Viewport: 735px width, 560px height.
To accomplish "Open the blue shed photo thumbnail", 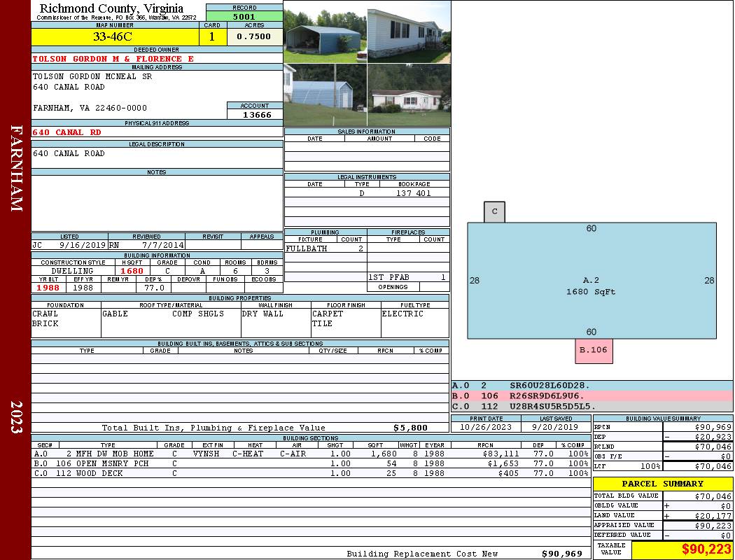I will pos(325,94).
